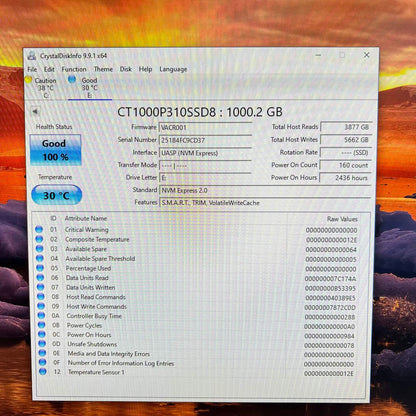Click the status dot for Data Units Read
416x416 pixels.
40,277
